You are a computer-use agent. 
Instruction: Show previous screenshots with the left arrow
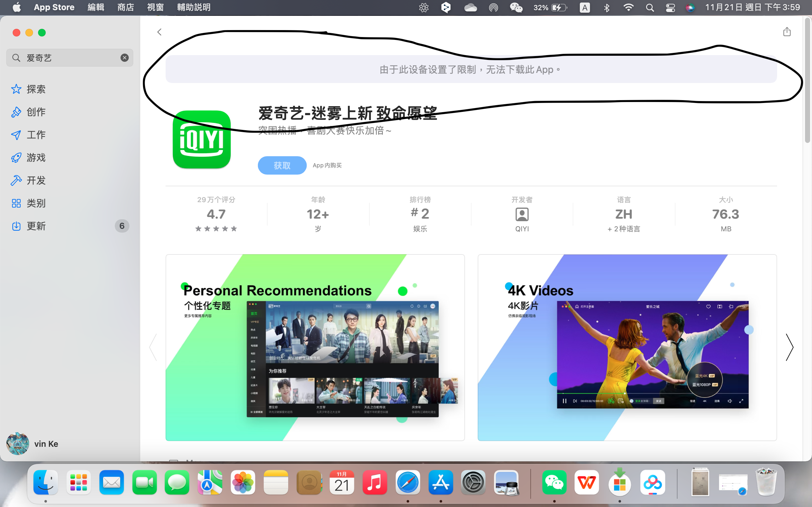153,347
